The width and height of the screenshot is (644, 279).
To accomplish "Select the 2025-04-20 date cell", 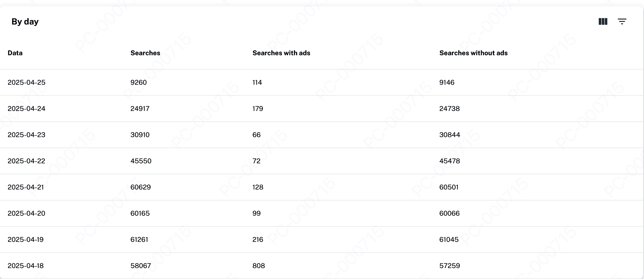I will [26, 214].
